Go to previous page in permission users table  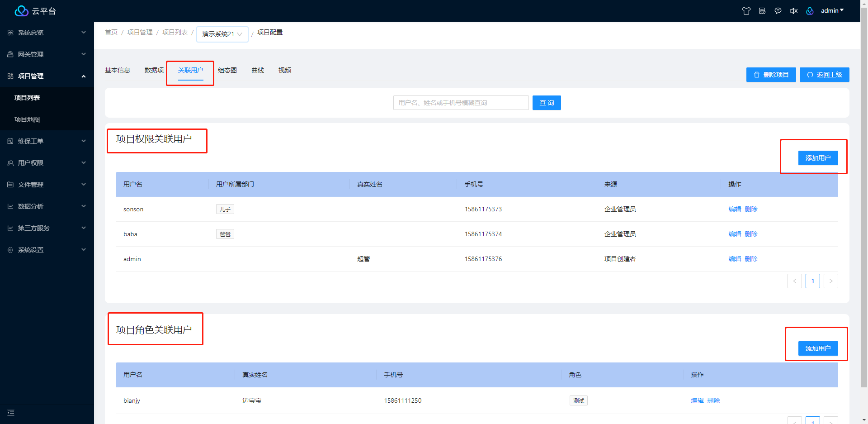pyautogui.click(x=795, y=281)
